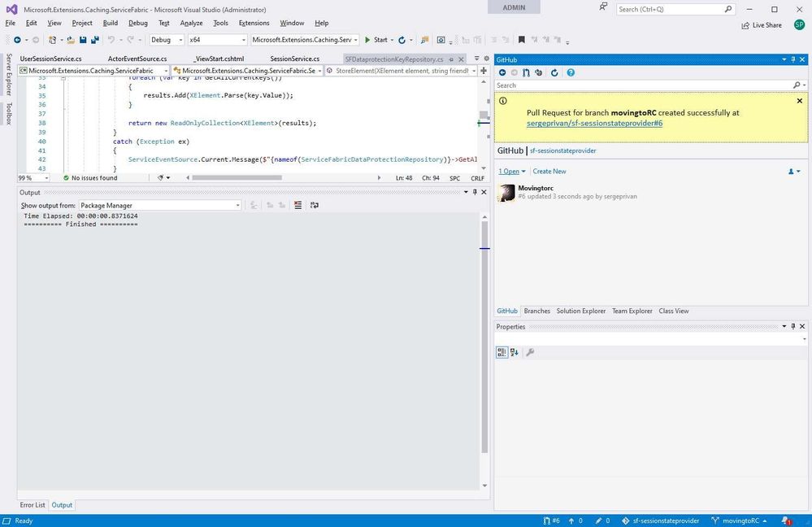Click the restart/refresh icon beside Start
The width and height of the screenshot is (812, 527).
tap(402, 40)
